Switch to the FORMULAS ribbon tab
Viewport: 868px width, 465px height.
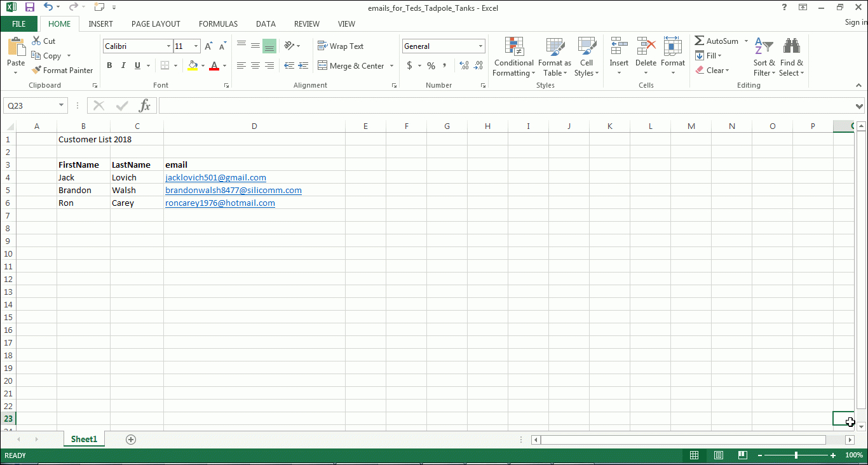click(218, 24)
